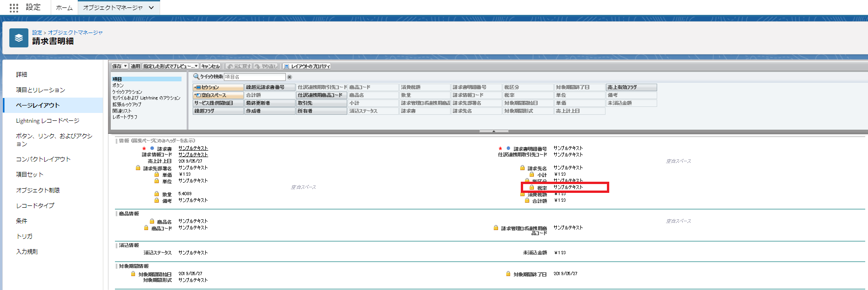Collapse the palette using the divider arrow
This screenshot has height=290, width=868.
point(493,132)
